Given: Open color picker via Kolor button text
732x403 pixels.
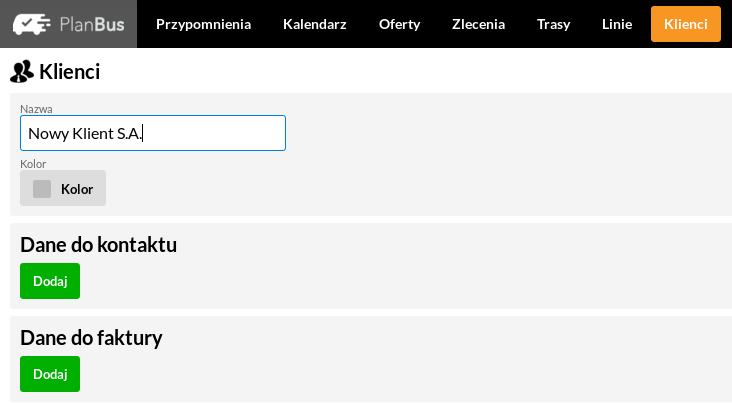Looking at the screenshot, I should click(77, 189).
